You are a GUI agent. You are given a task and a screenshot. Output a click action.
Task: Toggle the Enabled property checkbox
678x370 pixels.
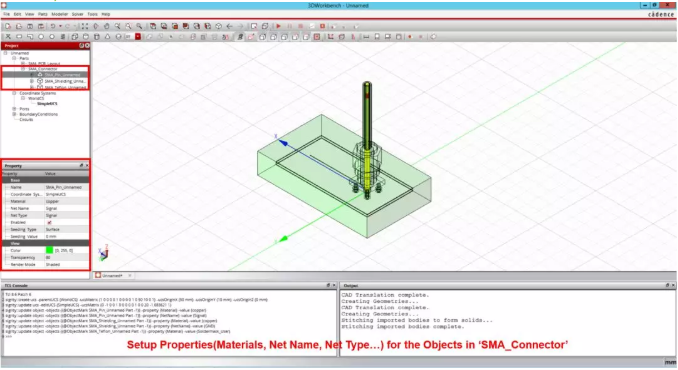pos(49,222)
